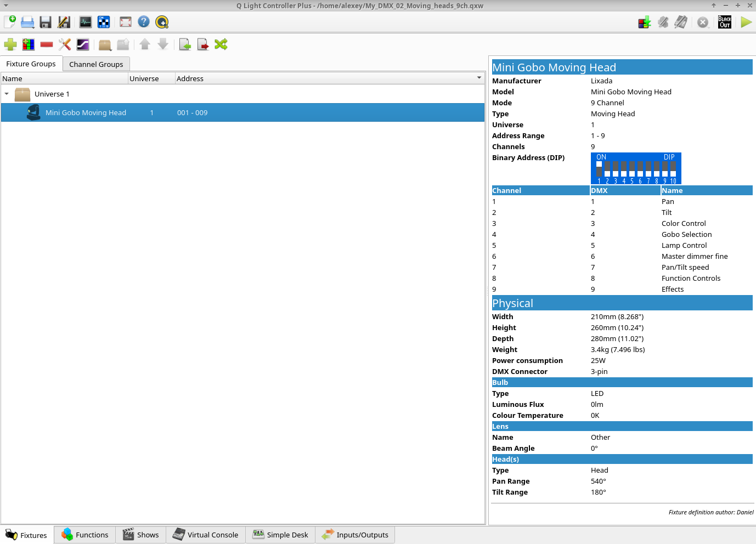Image resolution: width=756 pixels, height=544 pixels.
Task: Open fixture properties with tools icon
Action: [x=65, y=44]
